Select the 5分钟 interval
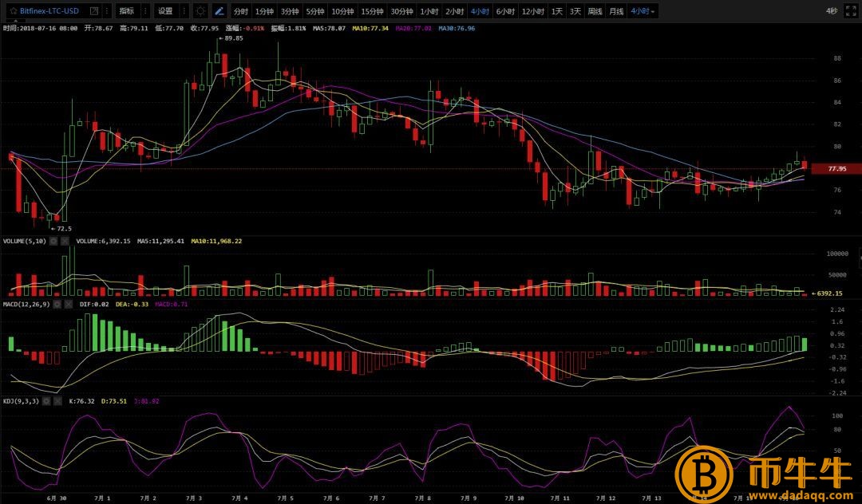Screen dimensions: 862x504 [x=315, y=11]
